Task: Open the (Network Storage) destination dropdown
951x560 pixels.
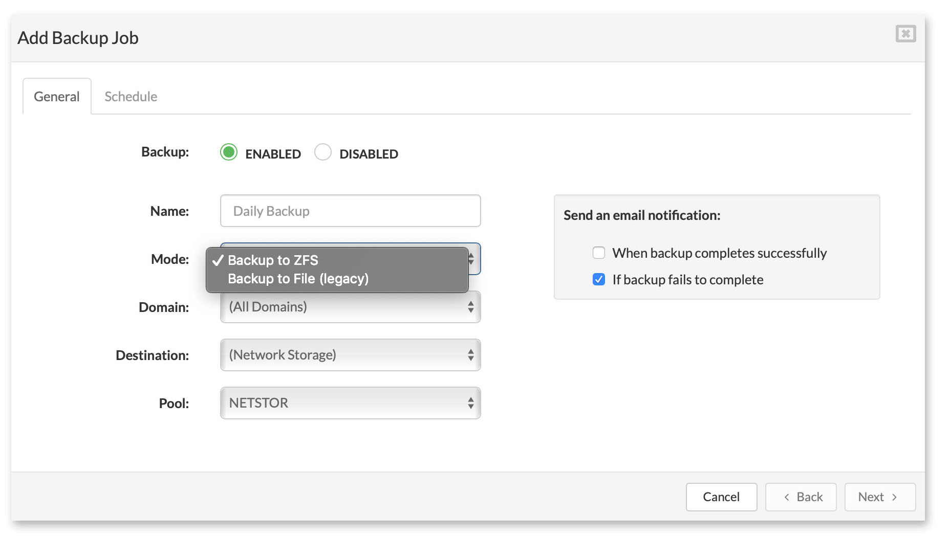Action: coord(350,355)
